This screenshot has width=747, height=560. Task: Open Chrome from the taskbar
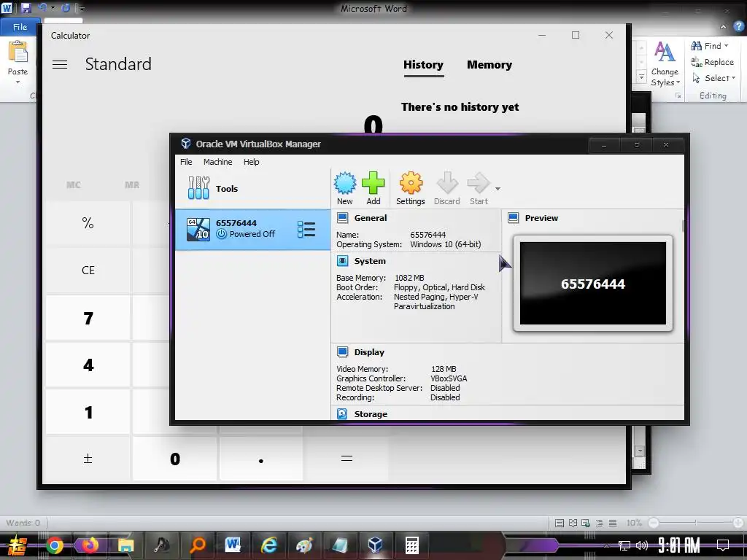[x=54, y=545]
